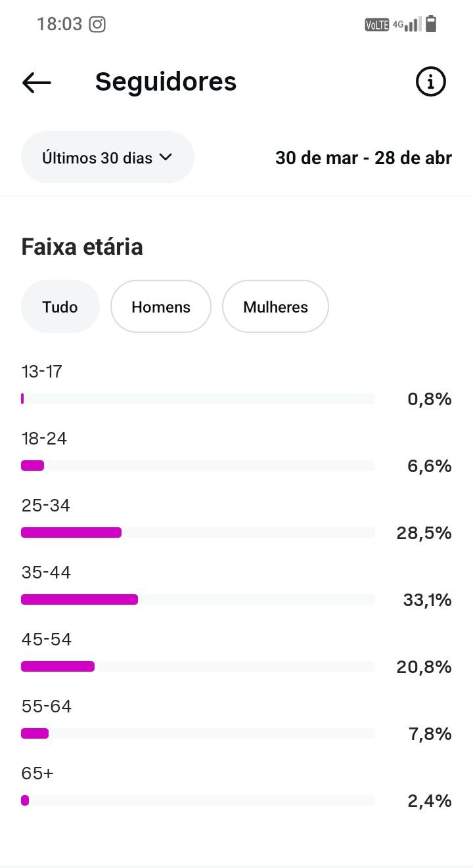473x868 pixels.
Task: Tap the 4G signal strength icon
Action: [x=407, y=25]
